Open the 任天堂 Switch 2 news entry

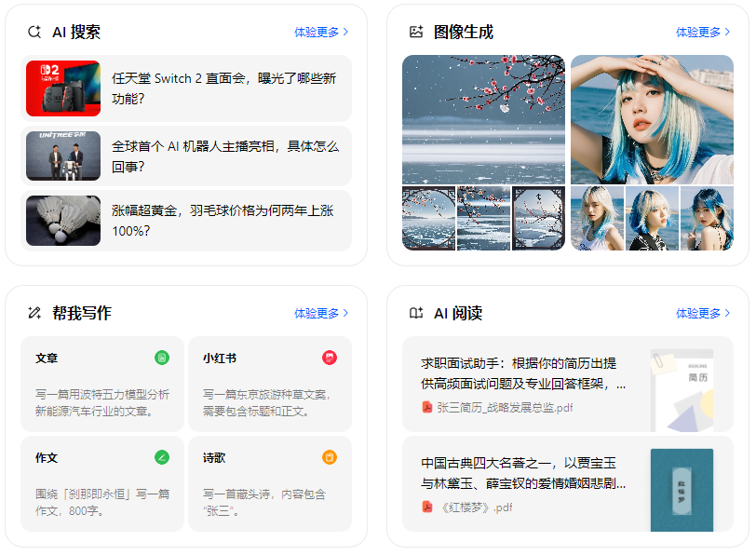186,88
